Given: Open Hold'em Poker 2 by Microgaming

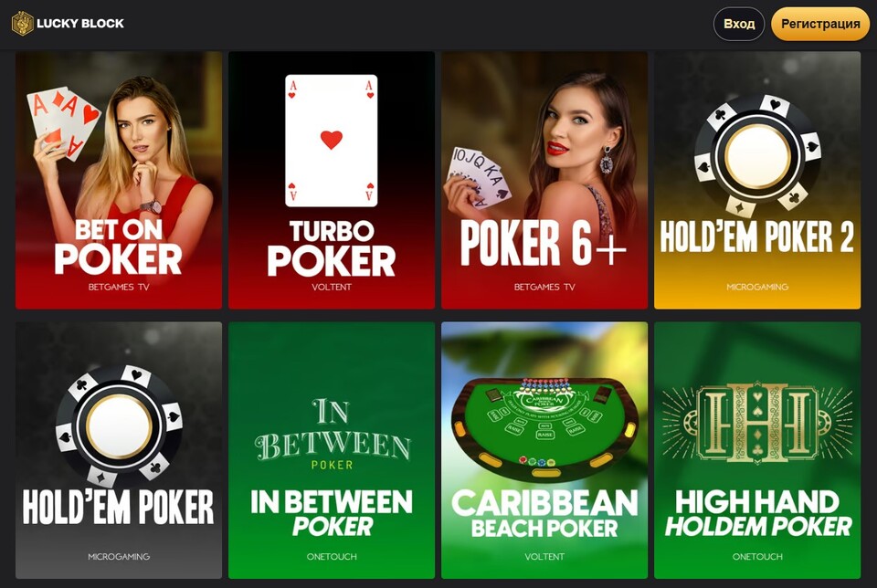Looking at the screenshot, I should (x=757, y=180).
